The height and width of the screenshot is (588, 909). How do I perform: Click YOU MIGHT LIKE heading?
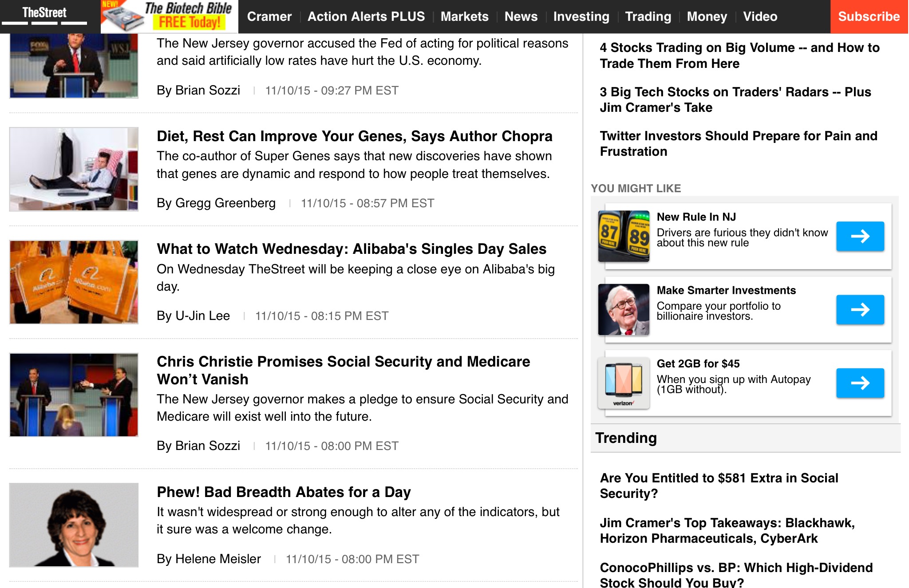point(636,188)
